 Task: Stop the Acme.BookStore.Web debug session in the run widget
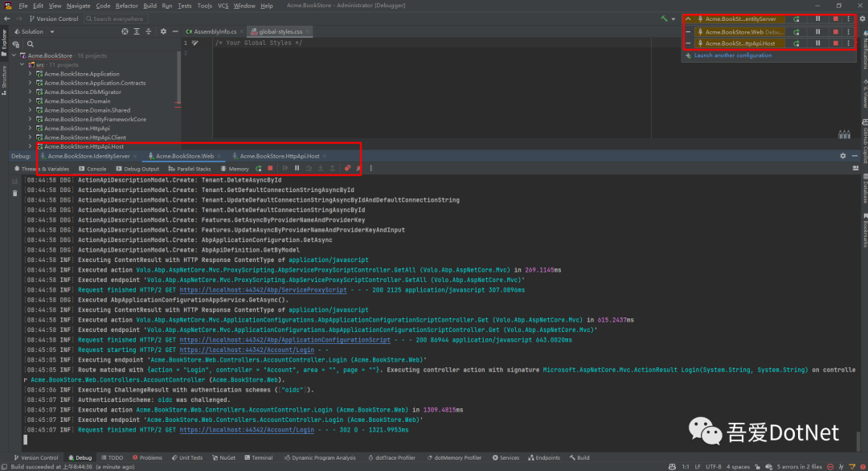pyautogui.click(x=836, y=31)
